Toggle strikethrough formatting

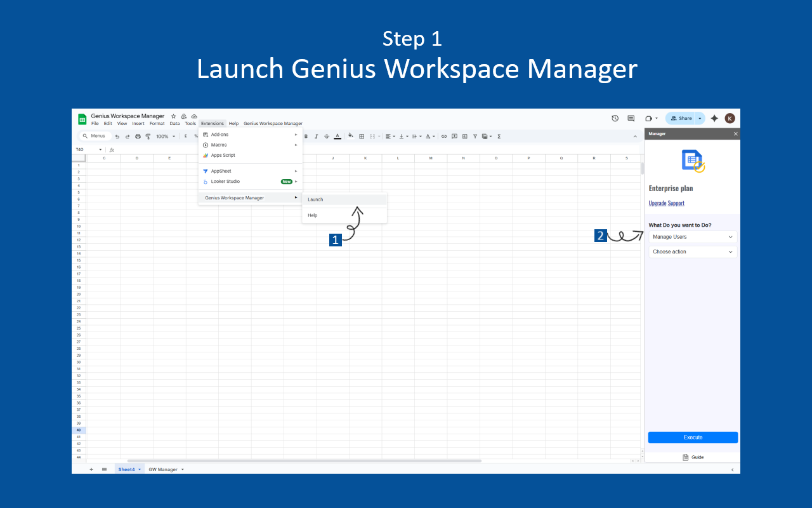coord(327,137)
